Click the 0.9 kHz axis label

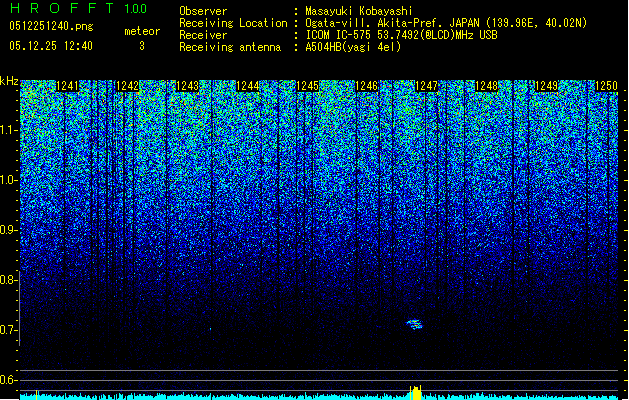pos(9,230)
